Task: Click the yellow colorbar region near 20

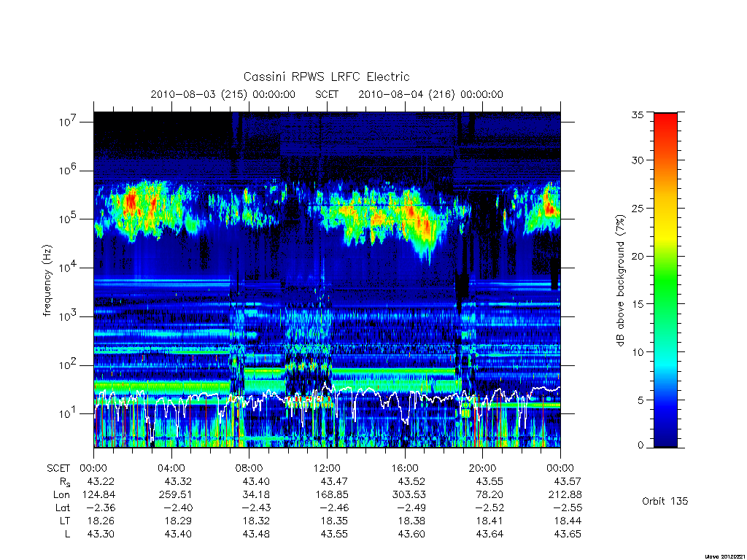Action: 665,241
